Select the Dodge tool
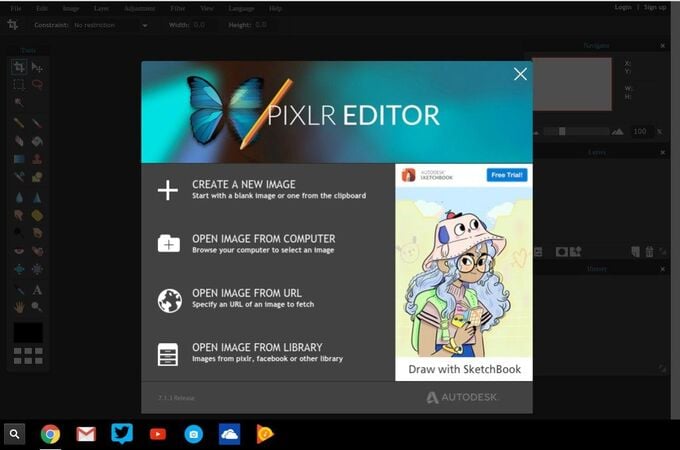 (x=19, y=233)
